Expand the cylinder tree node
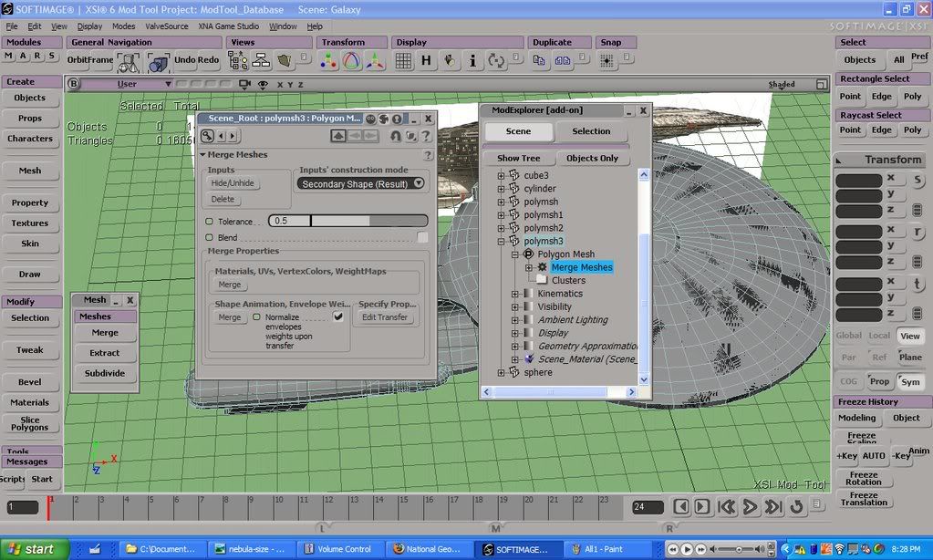The height and width of the screenshot is (560, 933). click(501, 189)
